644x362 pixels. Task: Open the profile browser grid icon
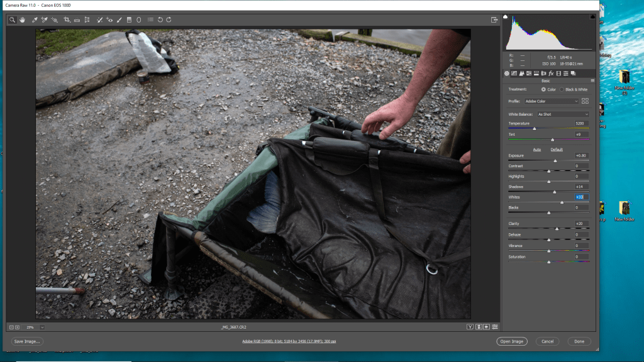(x=585, y=101)
